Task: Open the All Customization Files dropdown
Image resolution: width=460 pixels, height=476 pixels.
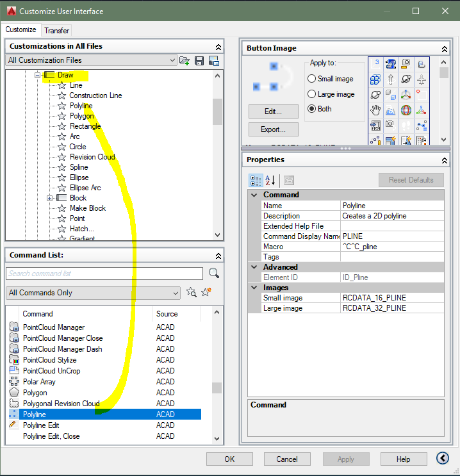Action: coord(92,60)
